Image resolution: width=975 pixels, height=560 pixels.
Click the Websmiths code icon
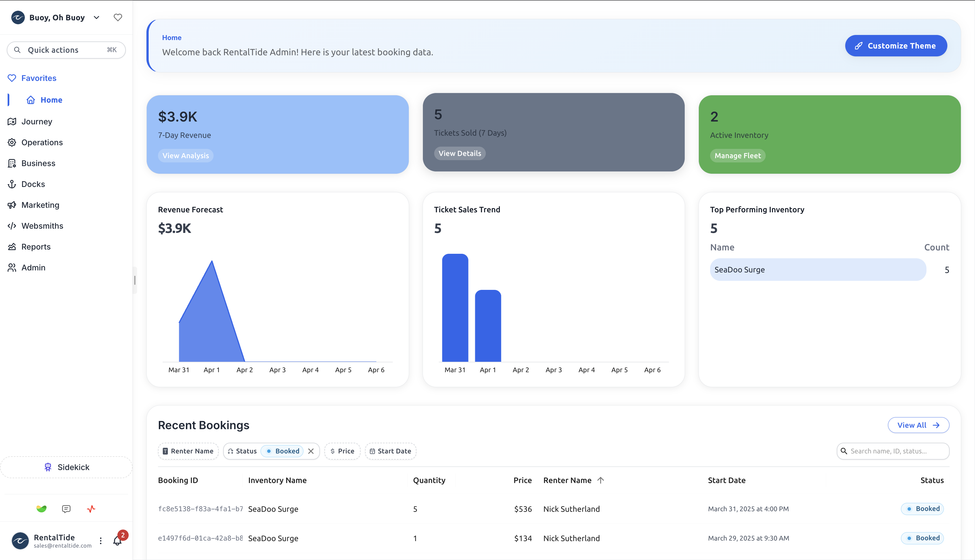click(12, 226)
